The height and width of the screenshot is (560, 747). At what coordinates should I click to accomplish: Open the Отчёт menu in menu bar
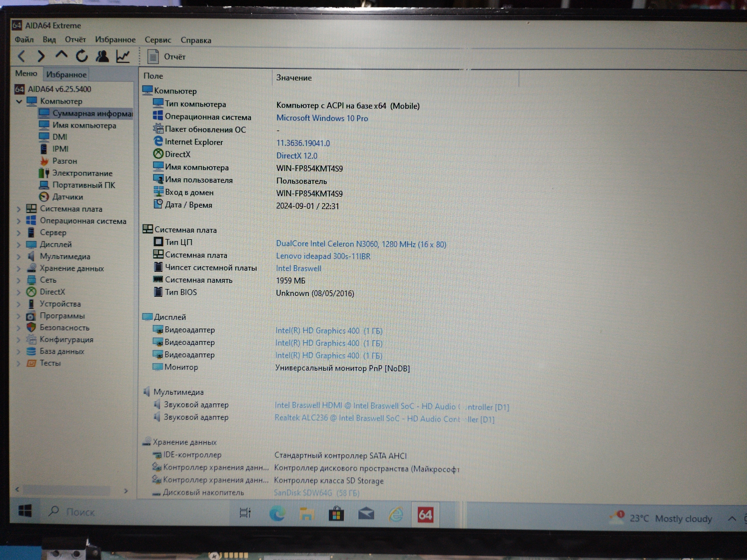pyautogui.click(x=75, y=40)
